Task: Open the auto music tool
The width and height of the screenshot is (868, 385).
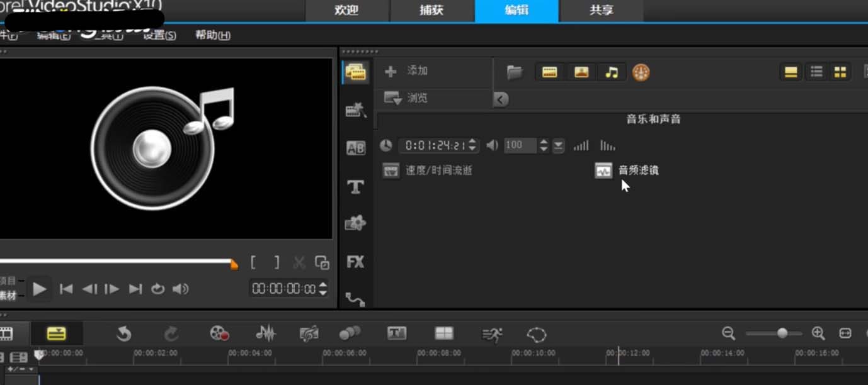Action: coord(309,333)
